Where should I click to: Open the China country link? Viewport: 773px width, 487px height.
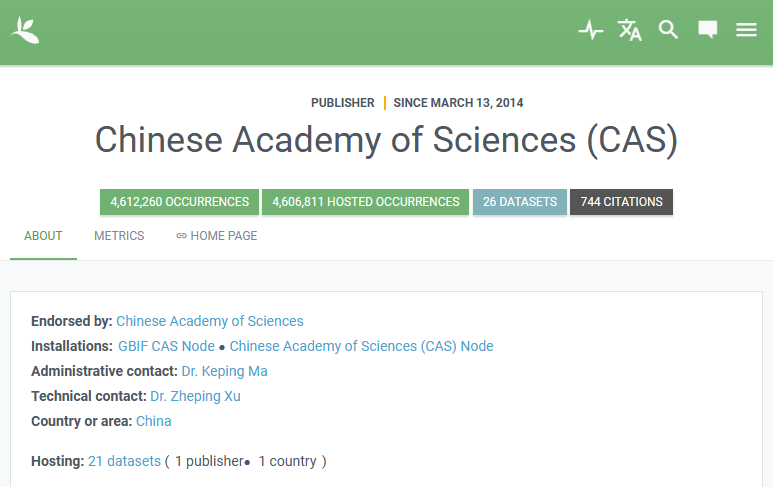click(x=154, y=421)
